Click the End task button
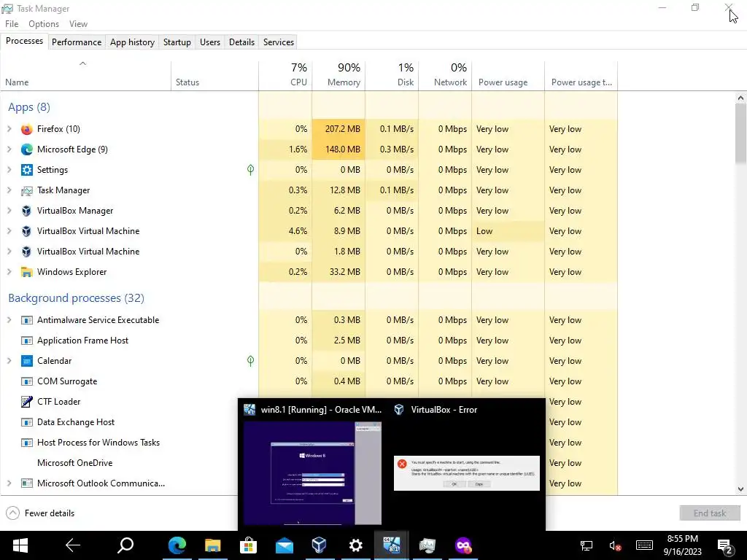The image size is (747, 560). pyautogui.click(x=710, y=513)
